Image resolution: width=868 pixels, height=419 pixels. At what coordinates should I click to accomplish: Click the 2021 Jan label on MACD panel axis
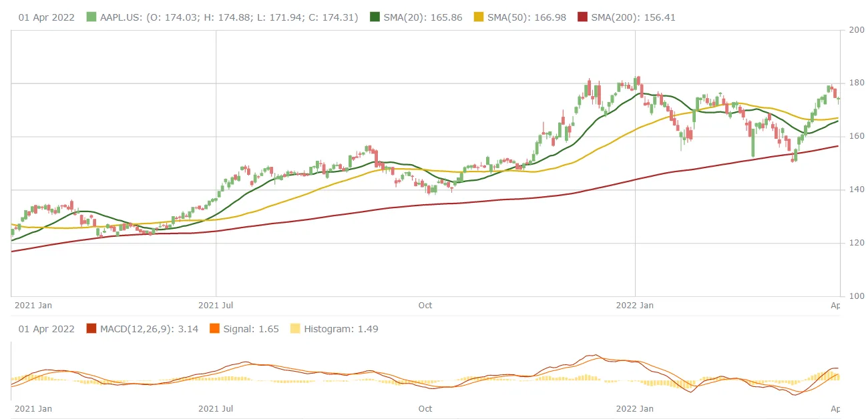[33, 408]
